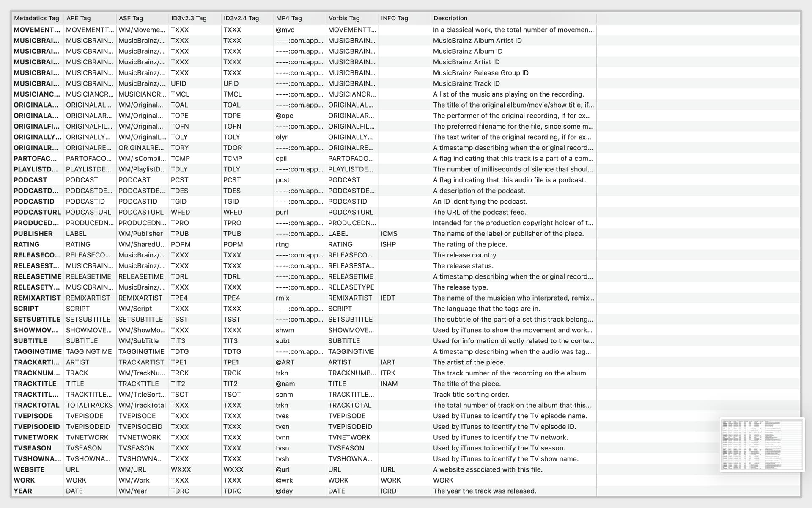
Task: Click the IART INFO tag cell
Action: click(388, 362)
